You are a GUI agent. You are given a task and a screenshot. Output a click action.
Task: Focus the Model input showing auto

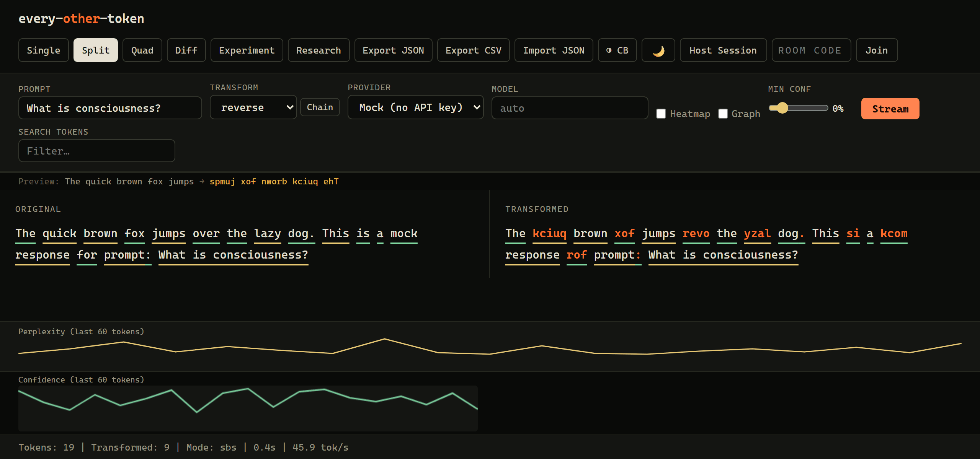click(570, 108)
